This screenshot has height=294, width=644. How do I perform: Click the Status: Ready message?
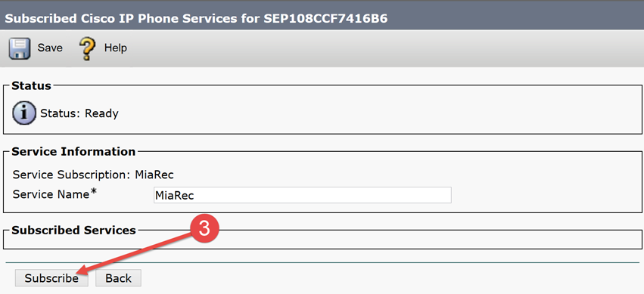click(x=79, y=113)
